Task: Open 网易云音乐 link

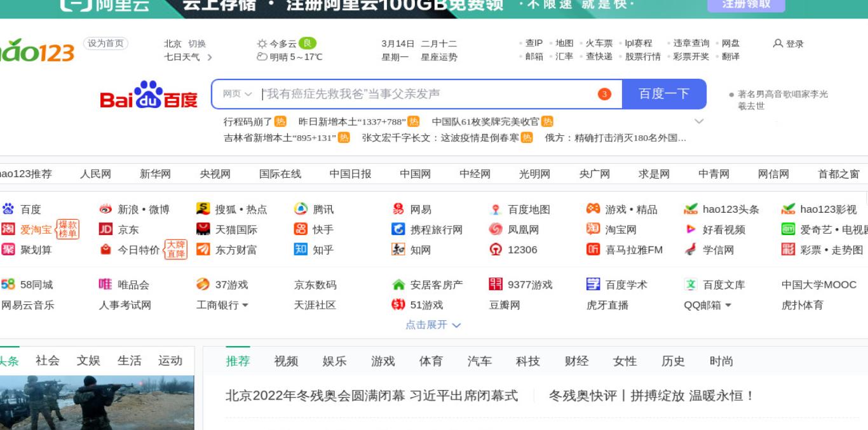Action: click(x=27, y=306)
